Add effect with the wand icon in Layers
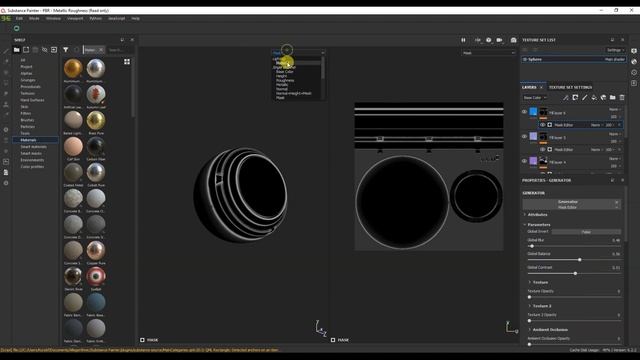 pos(566,98)
